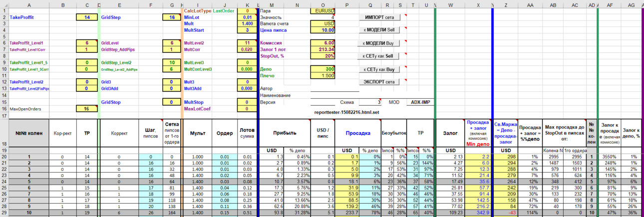
Task: Select the Залог table header in column W
Action: point(450,133)
